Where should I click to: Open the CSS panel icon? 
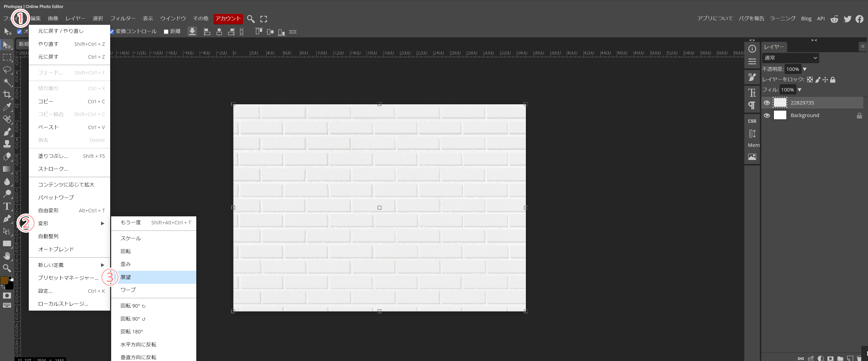[x=752, y=121]
